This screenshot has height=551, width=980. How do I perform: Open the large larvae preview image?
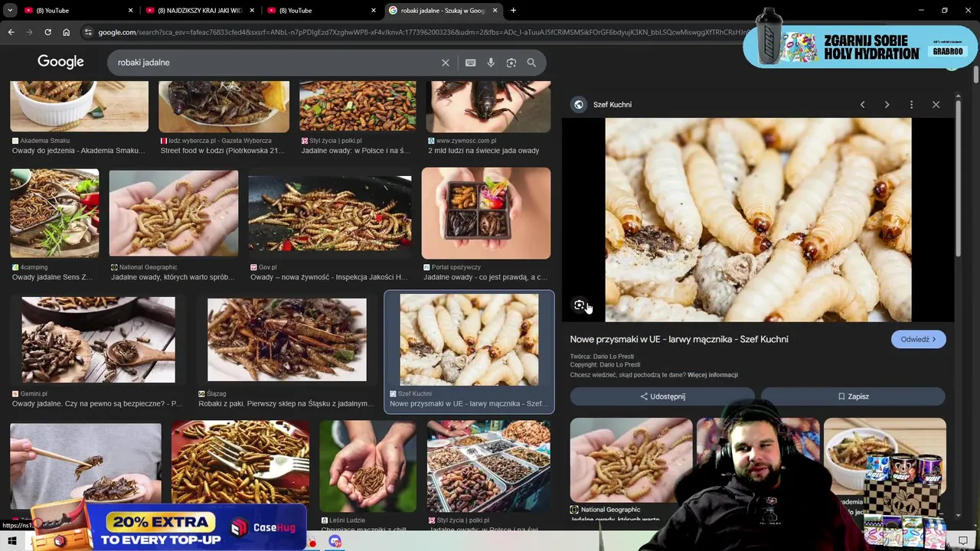[758, 220]
